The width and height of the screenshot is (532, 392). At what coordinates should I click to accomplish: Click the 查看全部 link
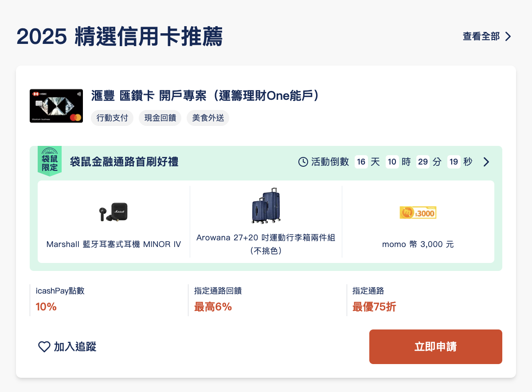click(481, 37)
